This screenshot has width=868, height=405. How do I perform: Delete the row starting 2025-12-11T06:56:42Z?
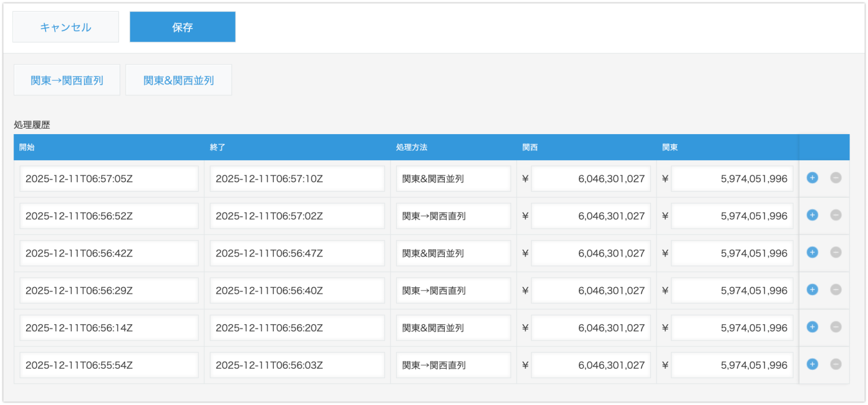pos(835,252)
